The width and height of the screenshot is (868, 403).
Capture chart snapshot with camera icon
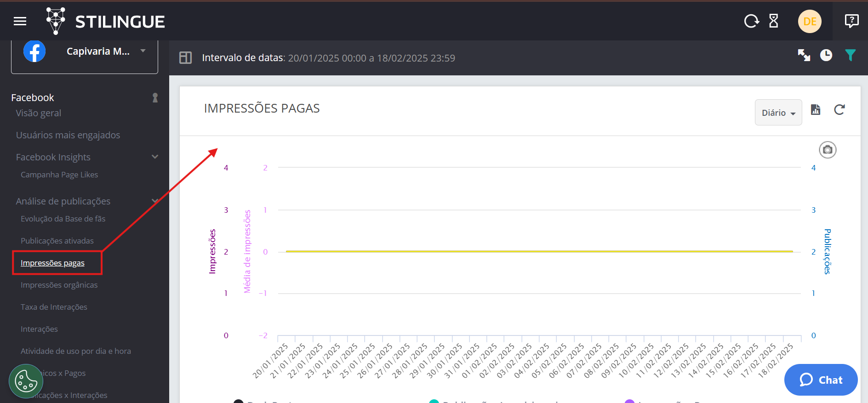(x=828, y=150)
